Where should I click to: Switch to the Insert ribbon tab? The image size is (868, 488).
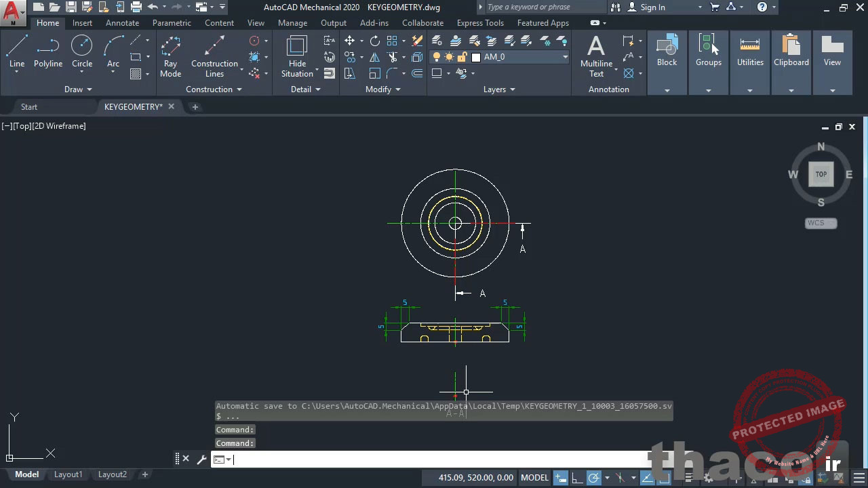pyautogui.click(x=83, y=23)
